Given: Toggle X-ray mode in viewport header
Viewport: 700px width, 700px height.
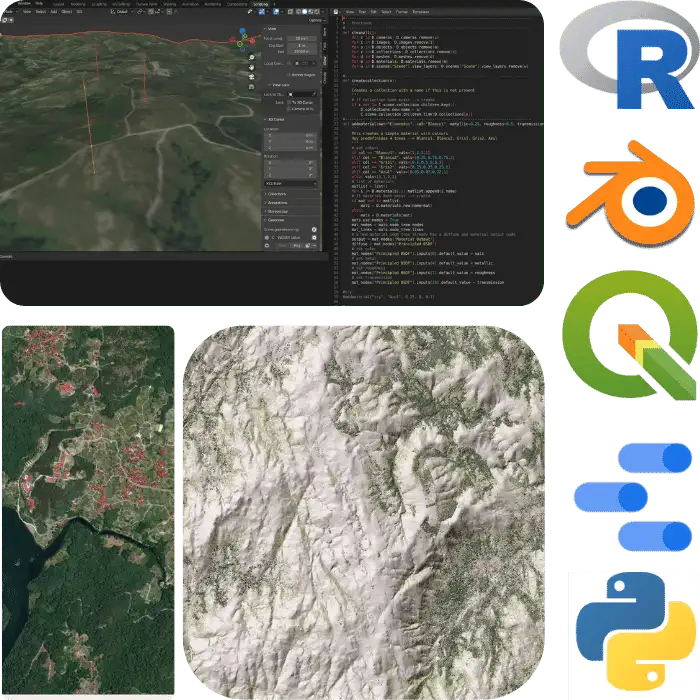Looking at the screenshot, I should 290,12.
